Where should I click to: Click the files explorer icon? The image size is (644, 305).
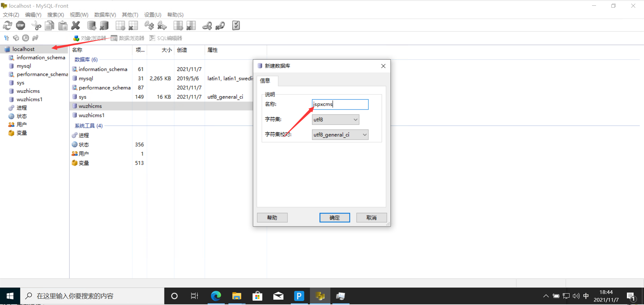16,38
